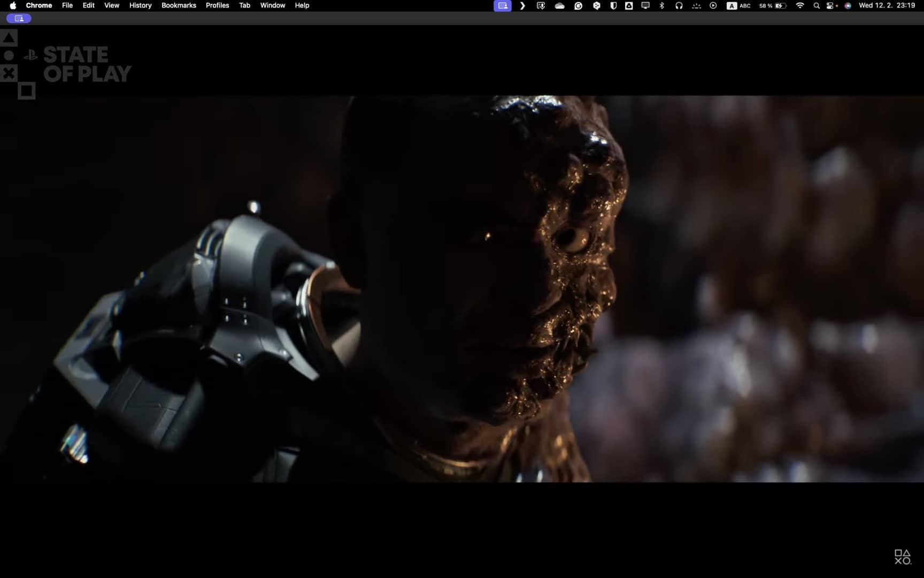This screenshot has height=578, width=924.
Task: Open the Now Playing menu bar icon
Action: (x=713, y=5)
